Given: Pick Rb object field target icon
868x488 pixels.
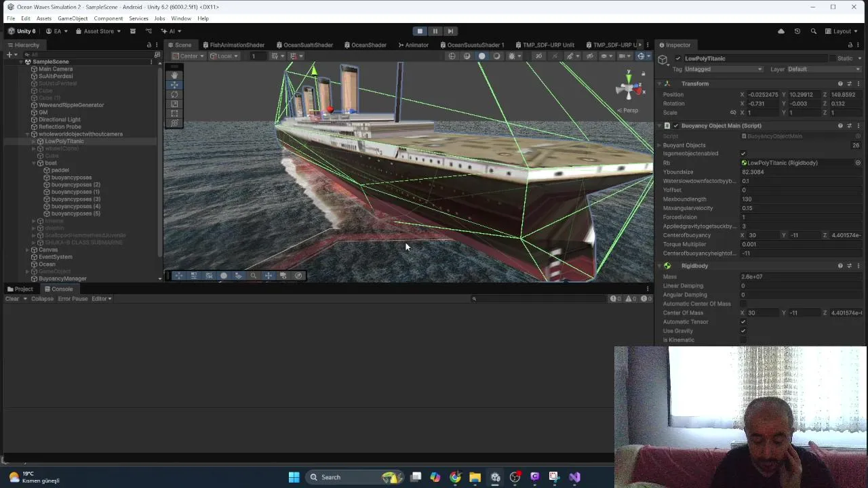Looking at the screenshot, I should 858,163.
